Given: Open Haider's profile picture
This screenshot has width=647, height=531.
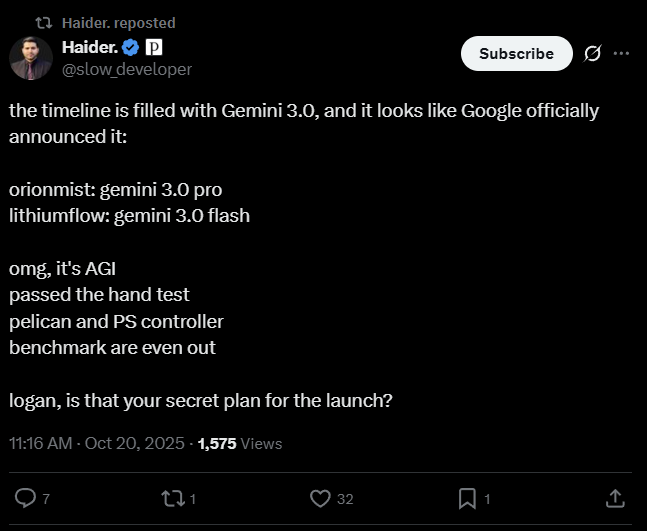Looking at the screenshot, I should tap(31, 58).
